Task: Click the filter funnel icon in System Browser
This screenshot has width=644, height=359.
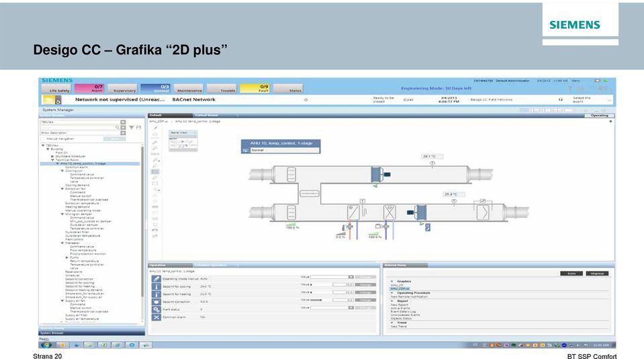Action: (132, 128)
